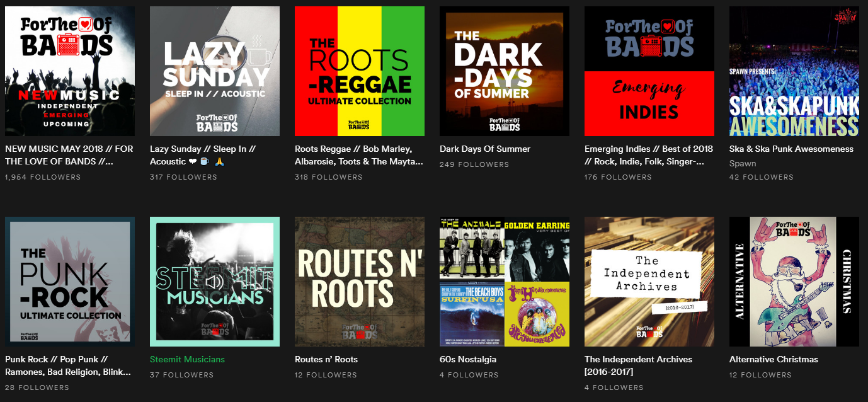Click 'The Independent Archives [2016-2017]' title
The width and height of the screenshot is (868, 402).
[x=638, y=365]
